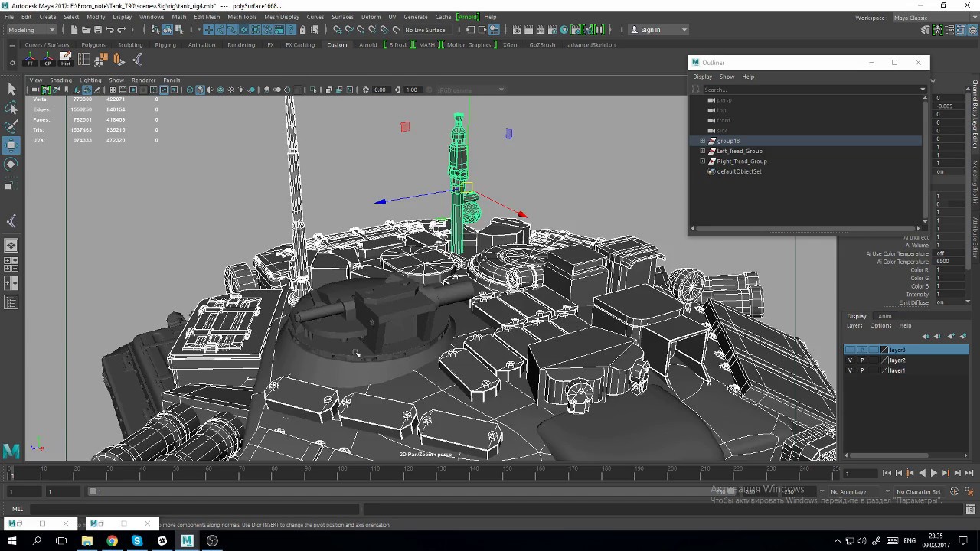980x551 pixels.
Task: Toggle visibility V box of layer1
Action: tap(850, 370)
